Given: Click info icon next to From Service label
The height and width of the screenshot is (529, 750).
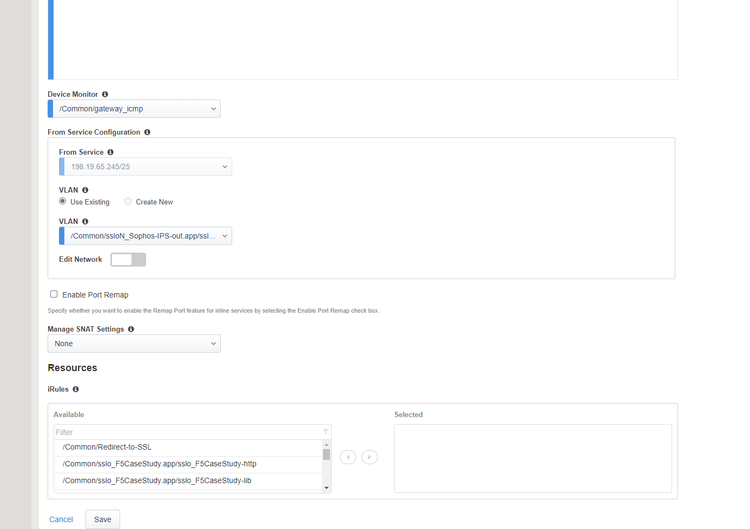Looking at the screenshot, I should (110, 152).
